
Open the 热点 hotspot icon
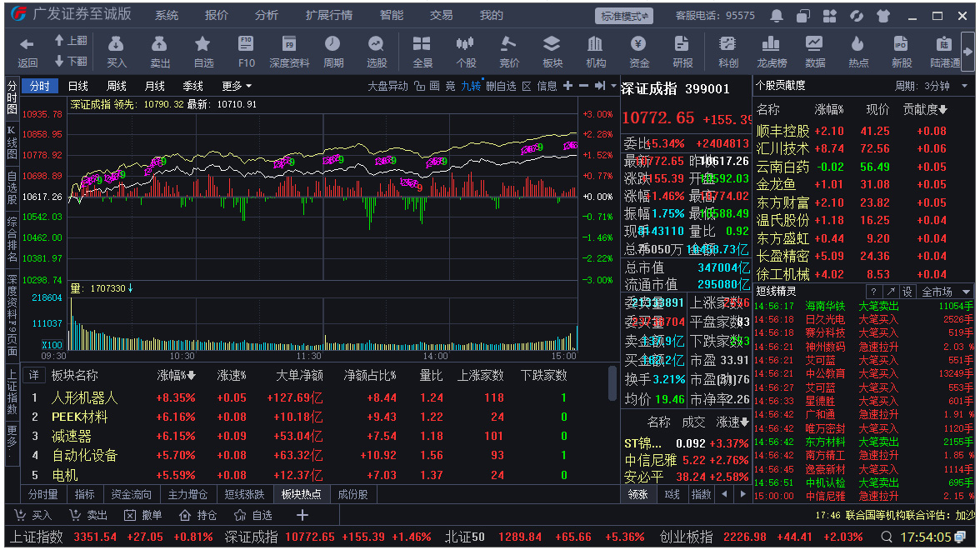click(858, 50)
